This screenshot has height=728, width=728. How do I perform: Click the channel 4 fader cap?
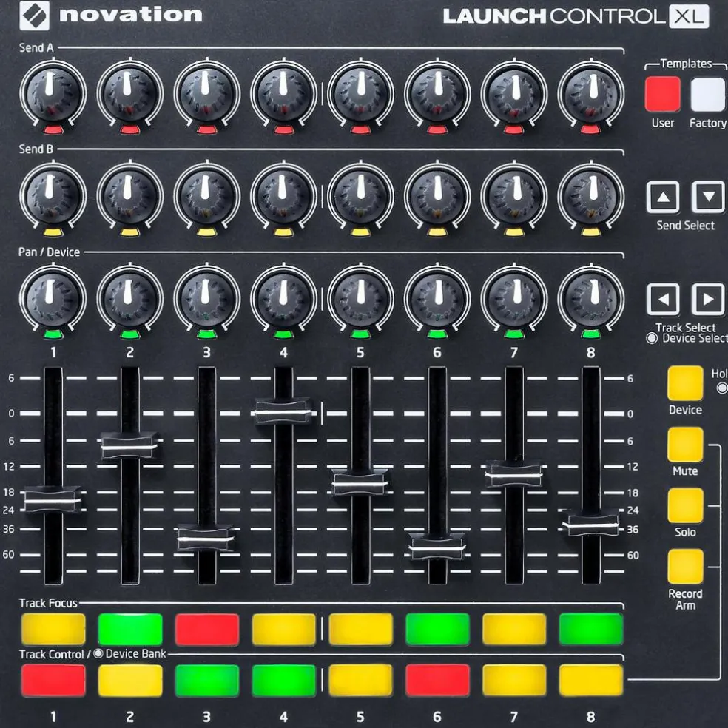(283, 411)
